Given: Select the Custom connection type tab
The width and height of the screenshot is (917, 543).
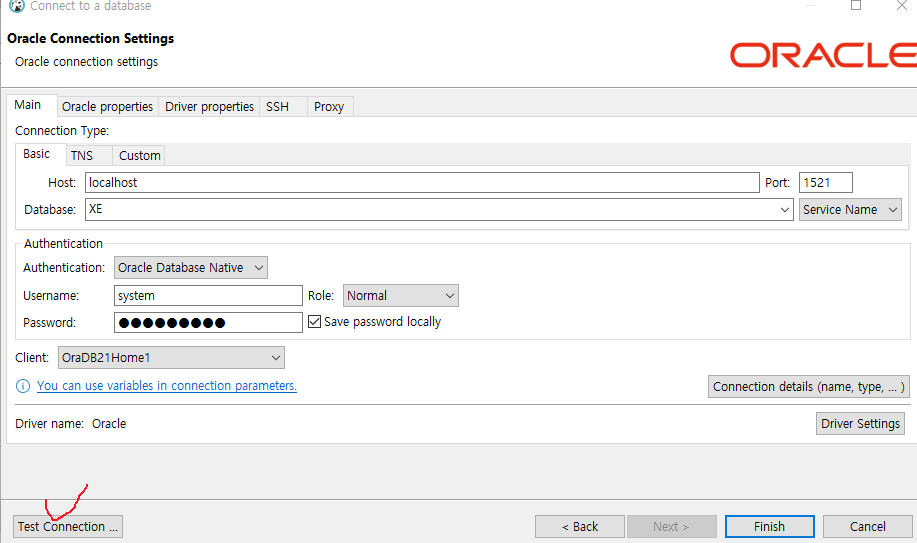Looking at the screenshot, I should pos(139,156).
